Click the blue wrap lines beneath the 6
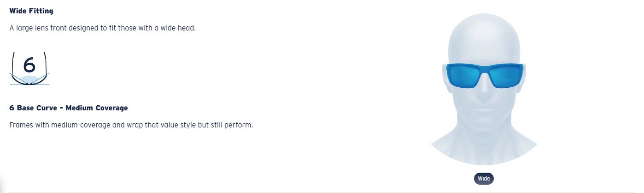Viewport: 644px width, 193px height. tap(29, 79)
